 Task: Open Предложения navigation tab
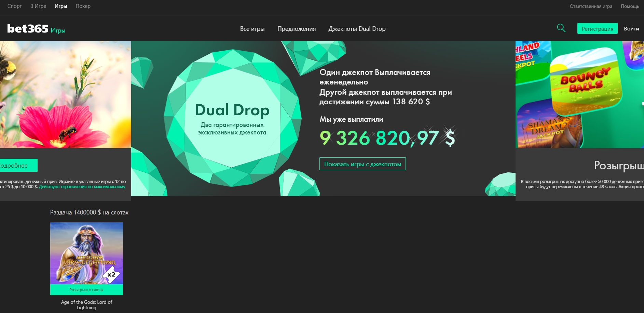click(297, 29)
